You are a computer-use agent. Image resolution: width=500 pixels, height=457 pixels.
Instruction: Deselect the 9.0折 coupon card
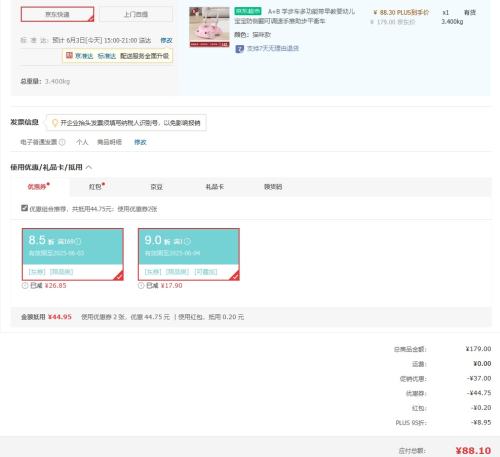coord(189,254)
